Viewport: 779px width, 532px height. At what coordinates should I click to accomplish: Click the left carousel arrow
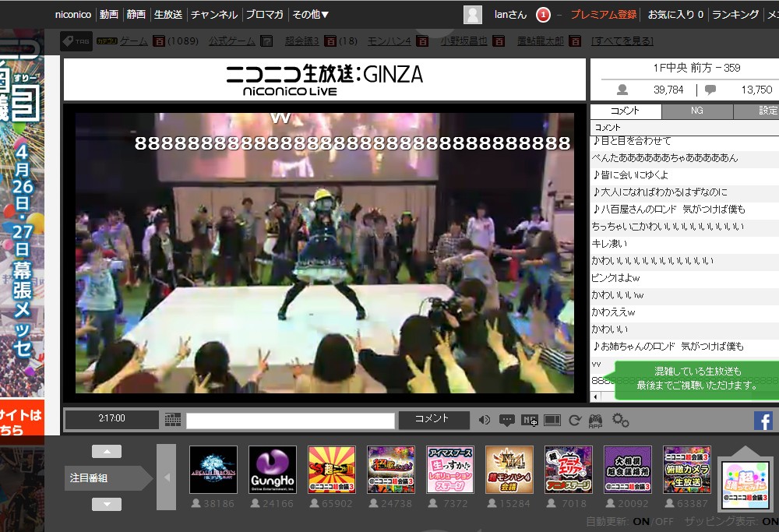pyautogui.click(x=167, y=477)
